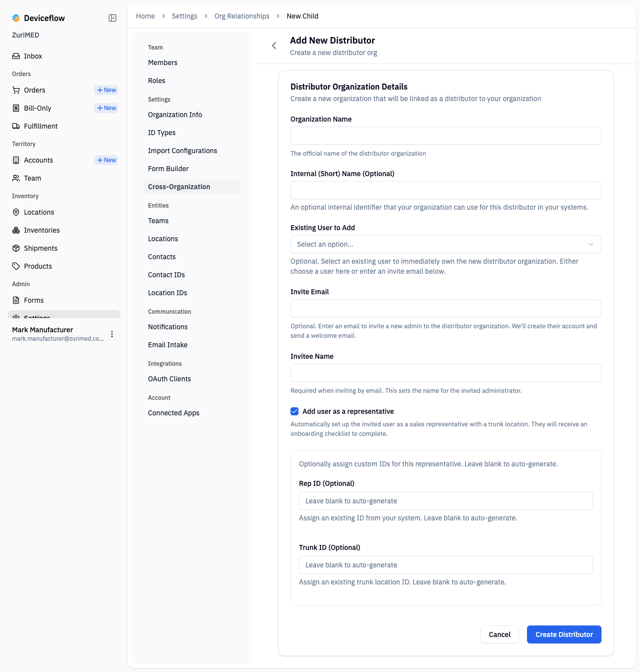Click the Forms document icon
Image resolution: width=640 pixels, height=672 pixels.
(x=16, y=300)
